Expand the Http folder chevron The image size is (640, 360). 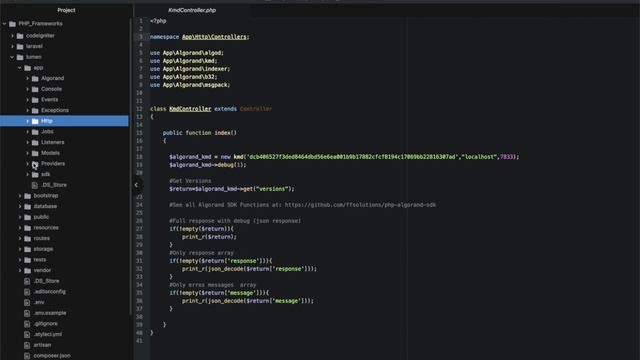pyautogui.click(x=27, y=121)
